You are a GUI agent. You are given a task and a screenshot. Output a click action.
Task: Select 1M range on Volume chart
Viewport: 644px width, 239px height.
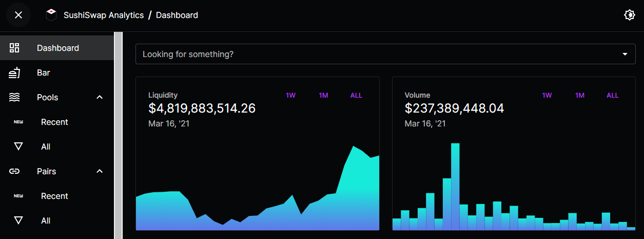(x=580, y=95)
